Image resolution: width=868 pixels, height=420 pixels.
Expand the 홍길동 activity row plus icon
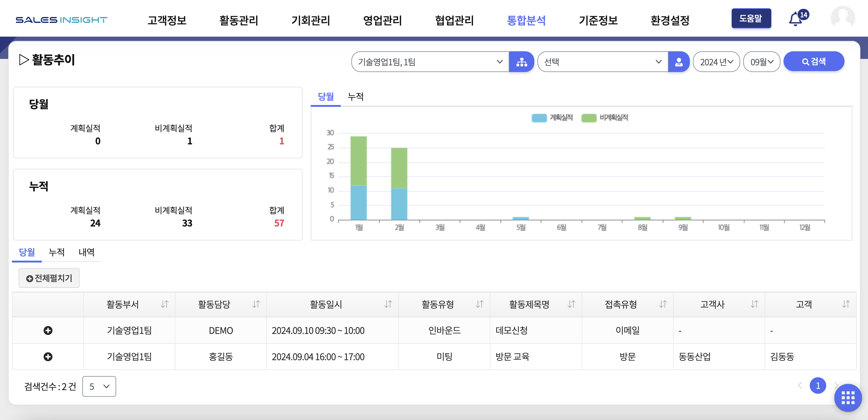[48, 357]
